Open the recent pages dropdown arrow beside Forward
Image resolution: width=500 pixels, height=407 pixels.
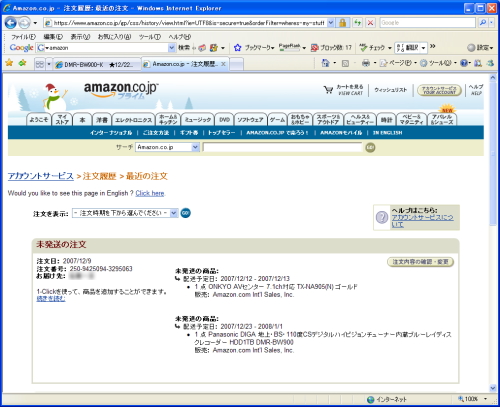click(35, 23)
